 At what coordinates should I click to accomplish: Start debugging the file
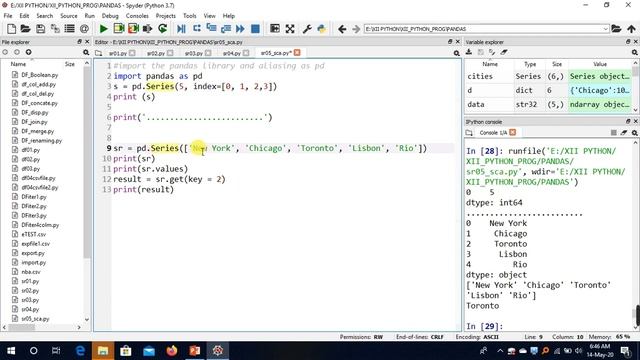(181, 29)
